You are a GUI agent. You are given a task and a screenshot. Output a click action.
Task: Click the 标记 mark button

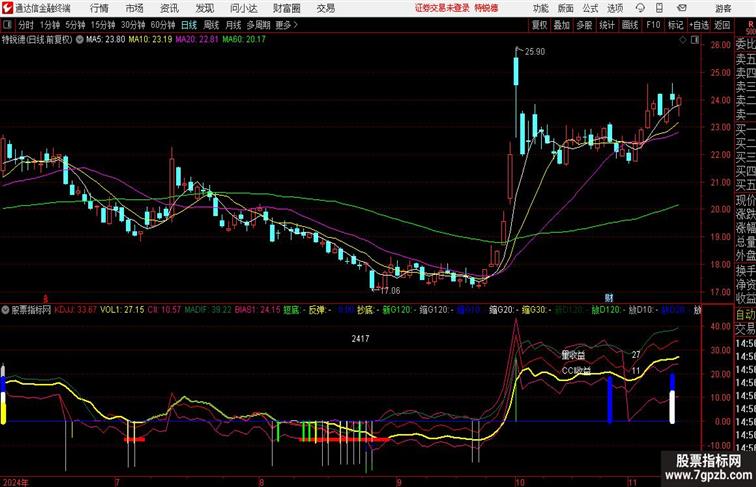click(x=675, y=25)
